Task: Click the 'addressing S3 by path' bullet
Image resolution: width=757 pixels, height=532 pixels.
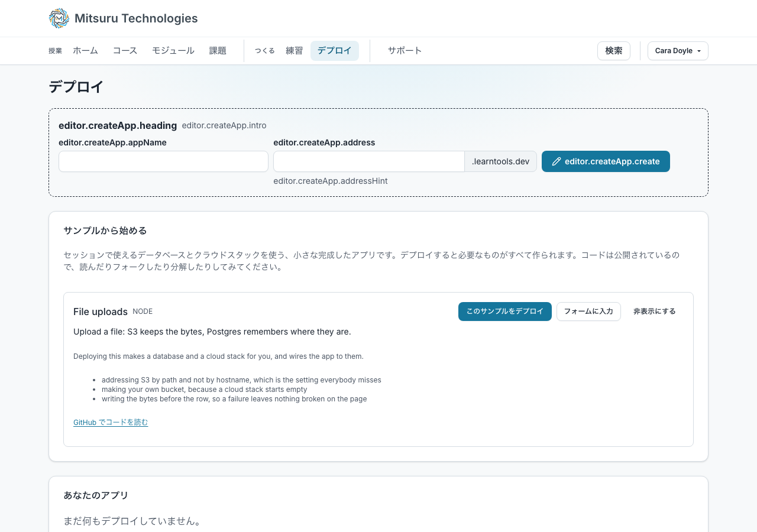Action: point(241,380)
